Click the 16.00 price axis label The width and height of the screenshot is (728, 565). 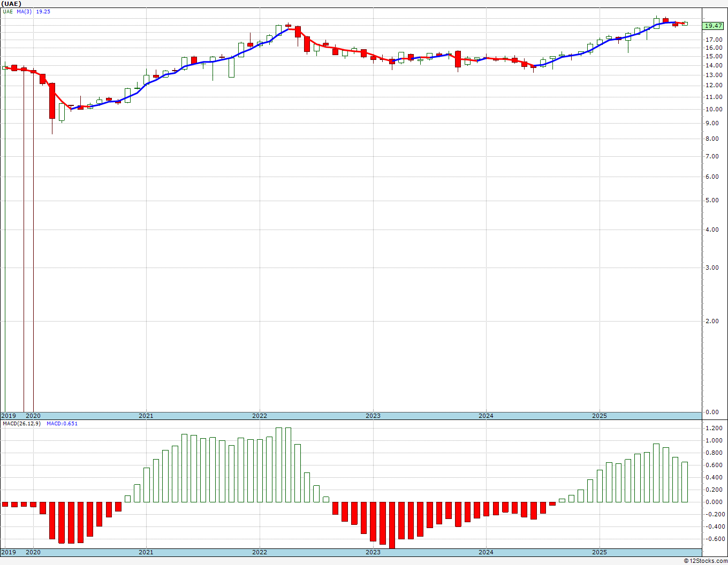pyautogui.click(x=714, y=48)
